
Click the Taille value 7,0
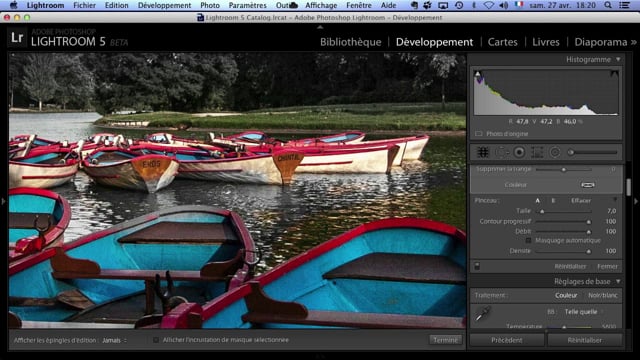[x=611, y=211]
